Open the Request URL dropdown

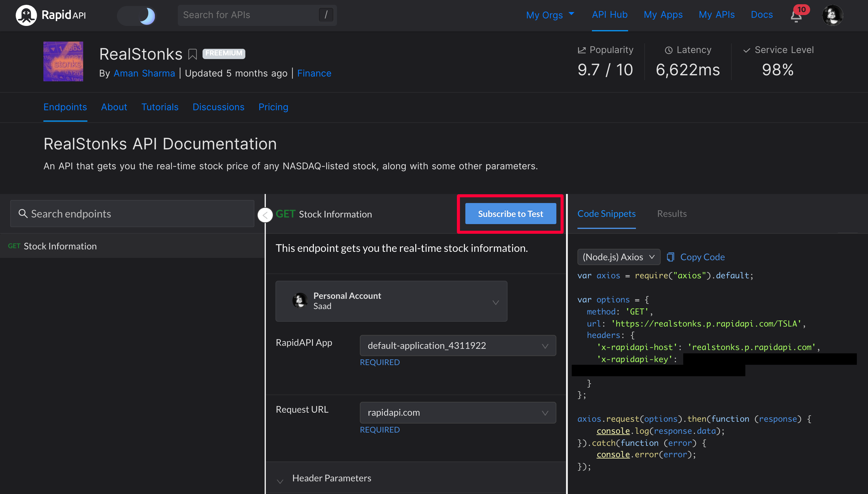point(457,413)
